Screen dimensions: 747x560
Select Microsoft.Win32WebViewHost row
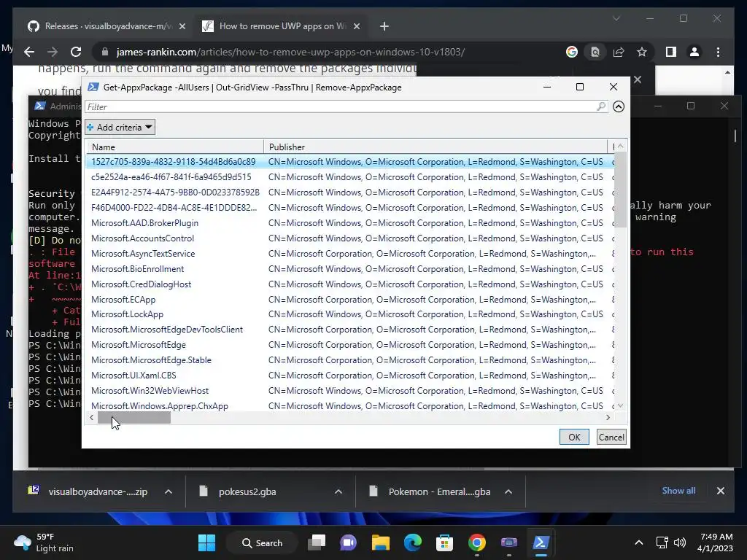pyautogui.click(x=350, y=391)
